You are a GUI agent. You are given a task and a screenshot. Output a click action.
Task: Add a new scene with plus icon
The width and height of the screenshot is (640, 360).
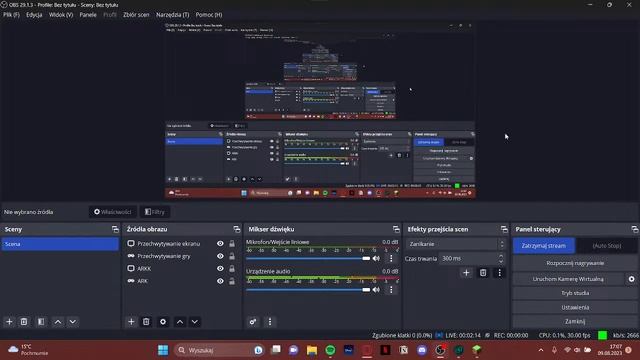pyautogui.click(x=9, y=322)
